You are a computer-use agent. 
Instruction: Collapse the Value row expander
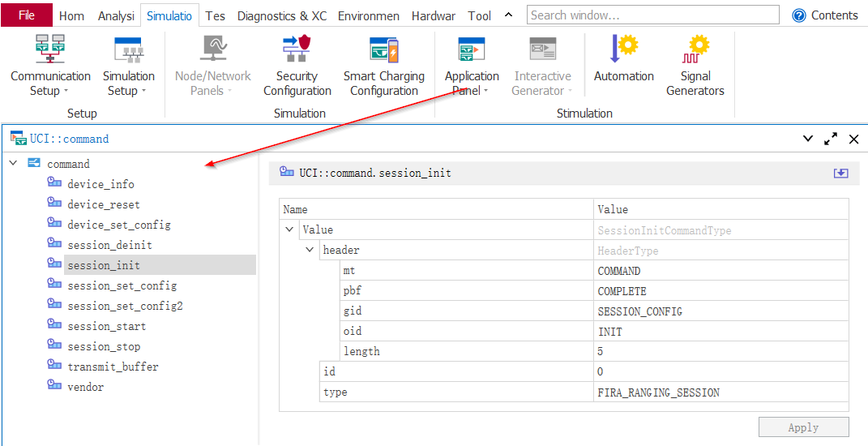289,229
